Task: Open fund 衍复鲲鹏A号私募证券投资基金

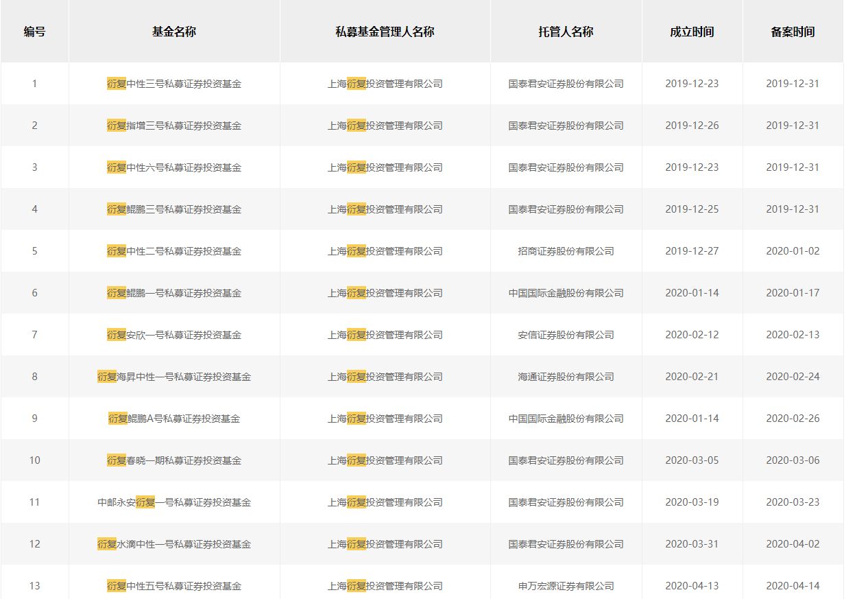Action: pyautogui.click(x=174, y=419)
